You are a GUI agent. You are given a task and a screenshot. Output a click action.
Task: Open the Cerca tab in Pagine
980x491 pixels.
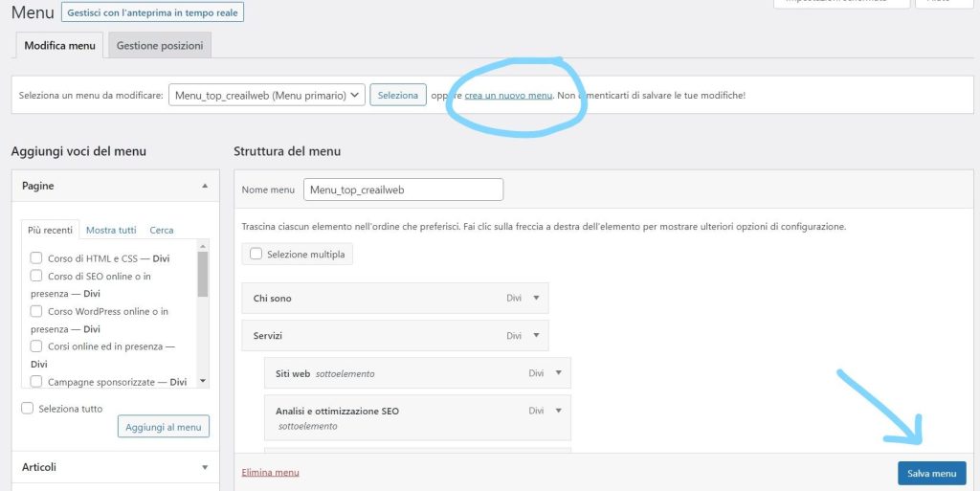tap(161, 230)
